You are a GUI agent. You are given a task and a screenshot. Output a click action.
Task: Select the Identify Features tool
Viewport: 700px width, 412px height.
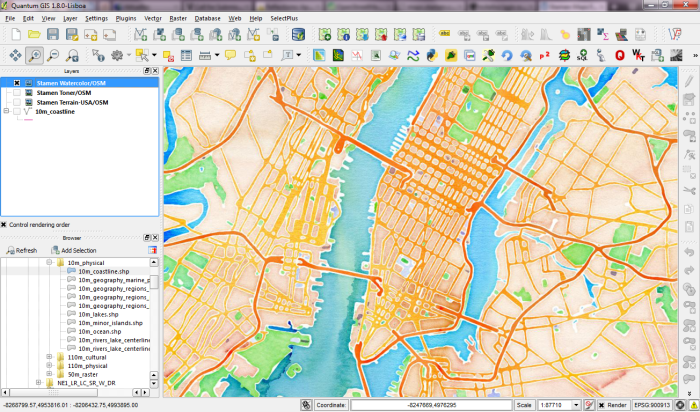pos(97,55)
